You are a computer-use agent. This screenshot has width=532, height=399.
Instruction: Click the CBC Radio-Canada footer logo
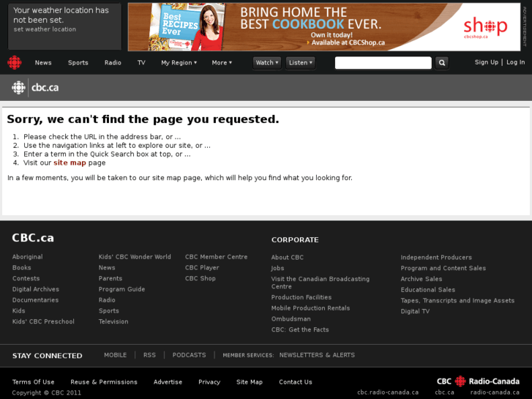[478, 381]
